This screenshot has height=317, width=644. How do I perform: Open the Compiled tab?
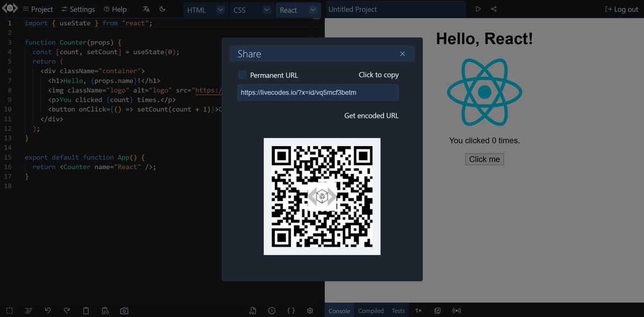371,311
